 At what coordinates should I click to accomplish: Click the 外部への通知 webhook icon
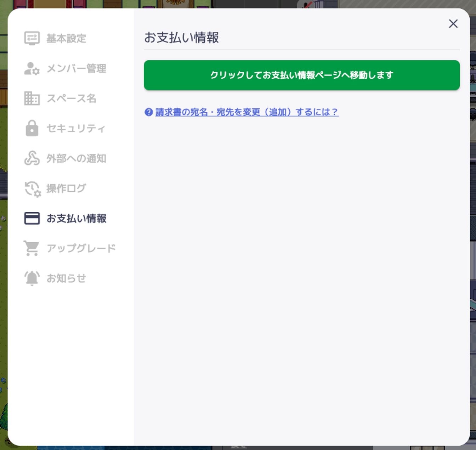[32, 158]
